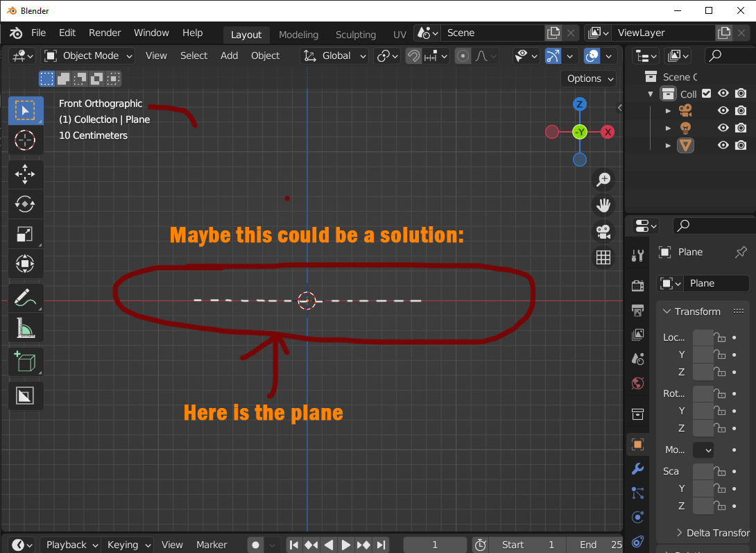Toggle proportional editing in viewport header
This screenshot has height=553, width=756.
pyautogui.click(x=463, y=56)
